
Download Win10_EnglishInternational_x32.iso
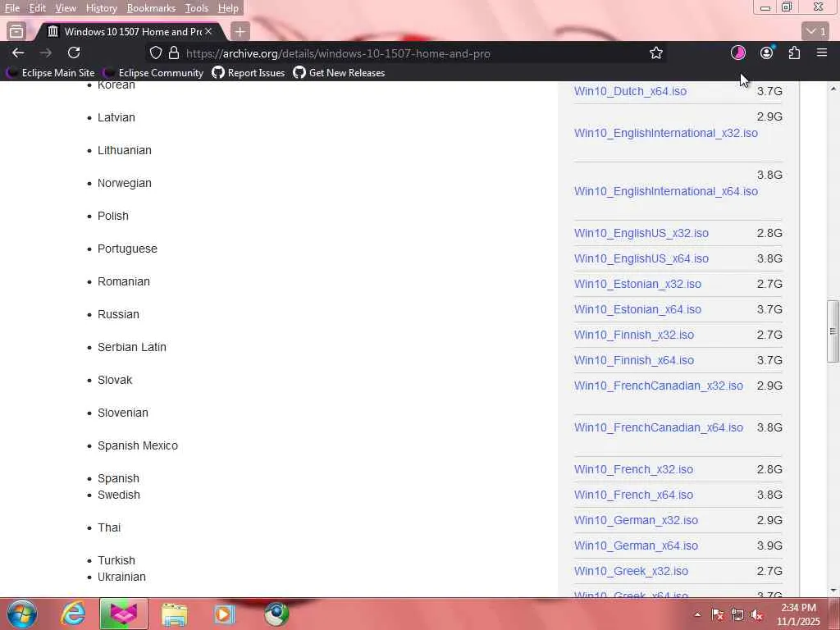(x=666, y=133)
